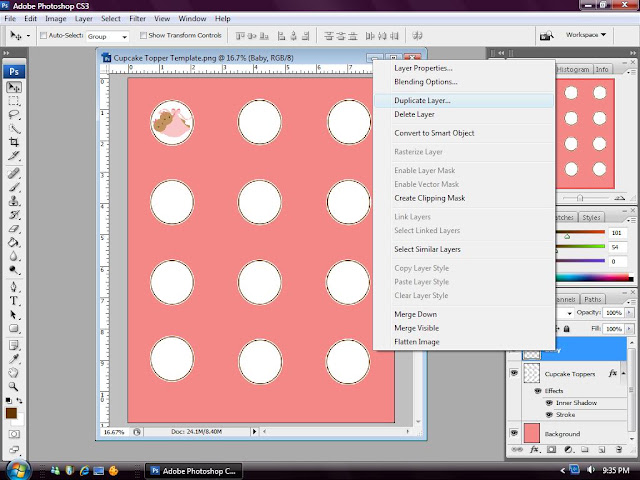
Task: Open the Workspace dropdown
Action: [x=585, y=35]
